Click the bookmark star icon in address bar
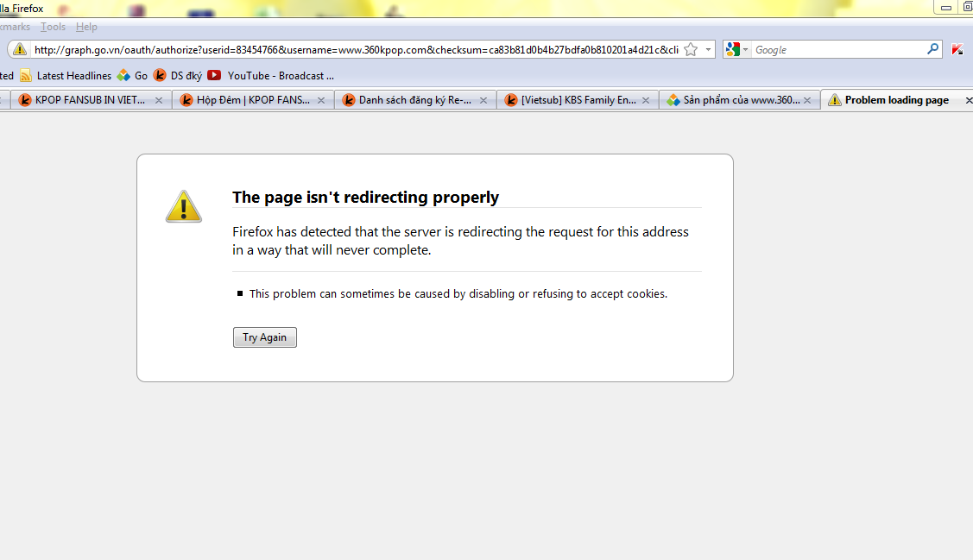Viewport: 973px width, 560px height. [x=691, y=49]
